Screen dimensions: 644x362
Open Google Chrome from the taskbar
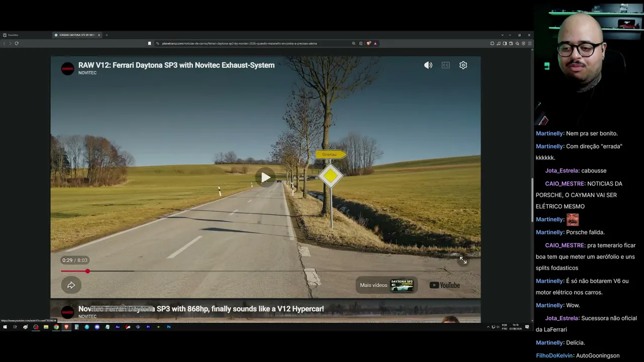56,327
